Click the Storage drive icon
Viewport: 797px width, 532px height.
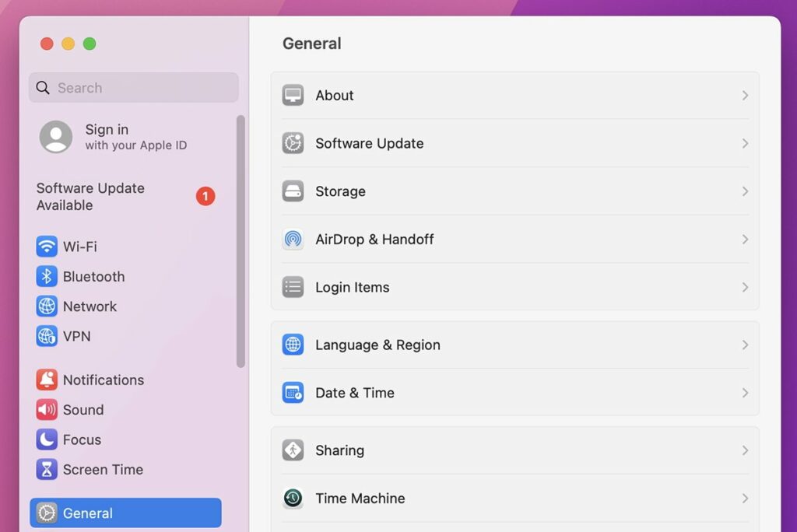(x=293, y=191)
